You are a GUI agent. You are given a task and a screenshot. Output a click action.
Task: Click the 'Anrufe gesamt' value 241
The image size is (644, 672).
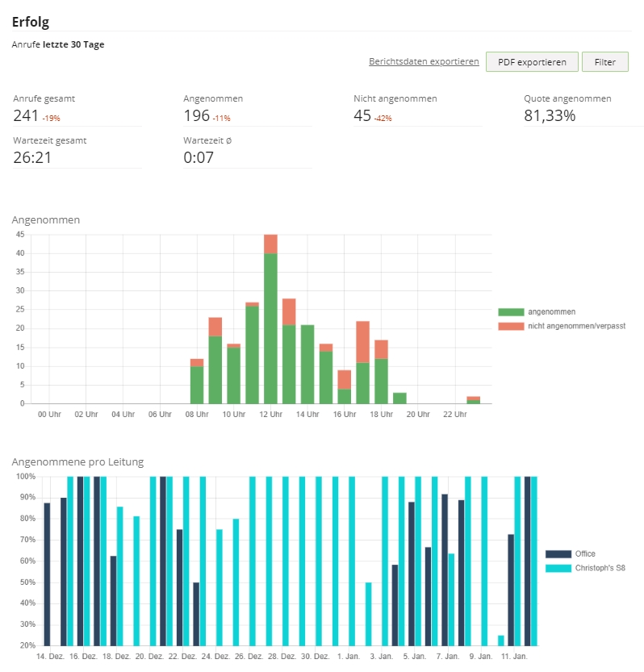pyautogui.click(x=26, y=116)
